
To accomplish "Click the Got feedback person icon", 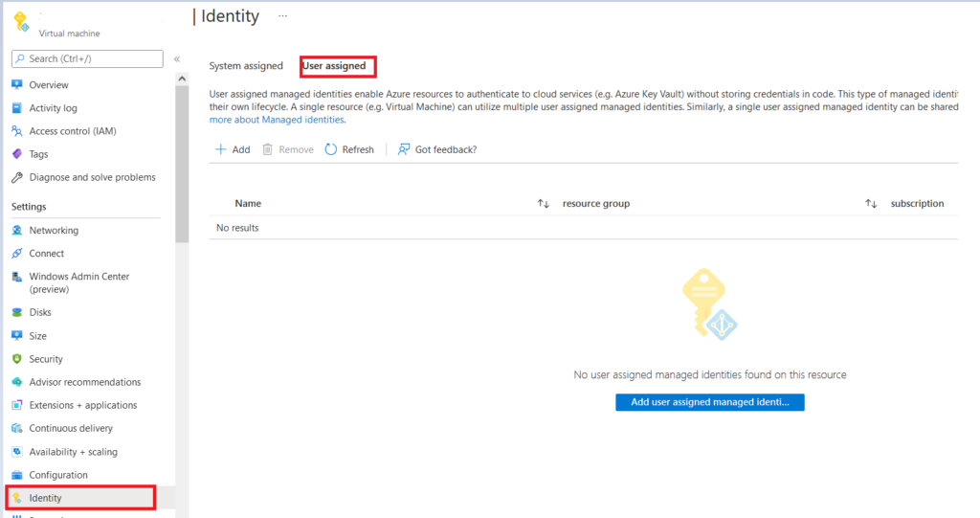I will [404, 149].
